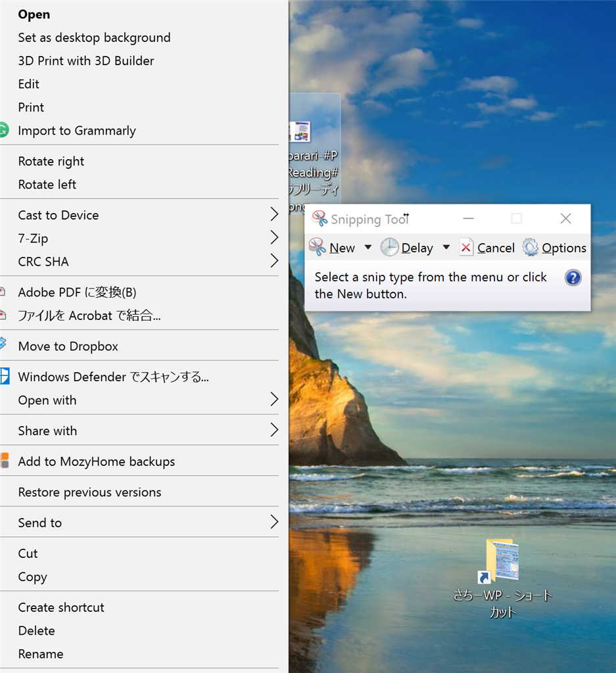Expand the Cast to Device submenu arrow
The image size is (616, 673).
click(274, 214)
